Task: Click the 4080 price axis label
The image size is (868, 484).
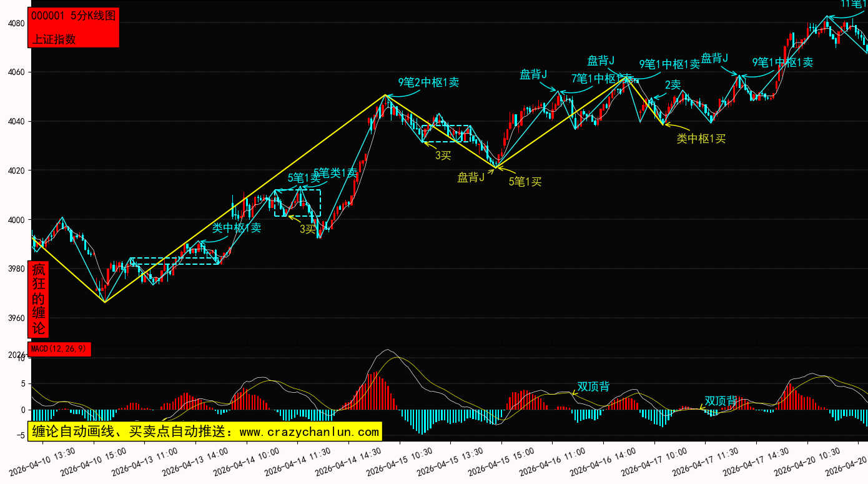Action: (x=16, y=24)
